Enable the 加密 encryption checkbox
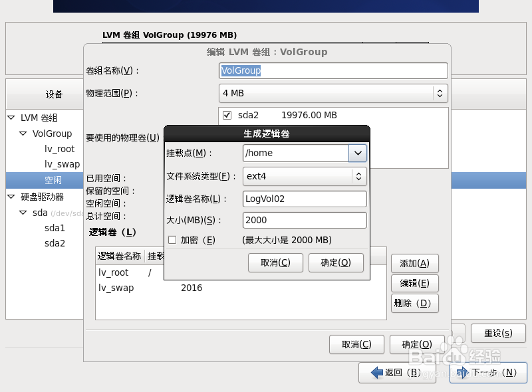532x392 pixels. (172, 240)
